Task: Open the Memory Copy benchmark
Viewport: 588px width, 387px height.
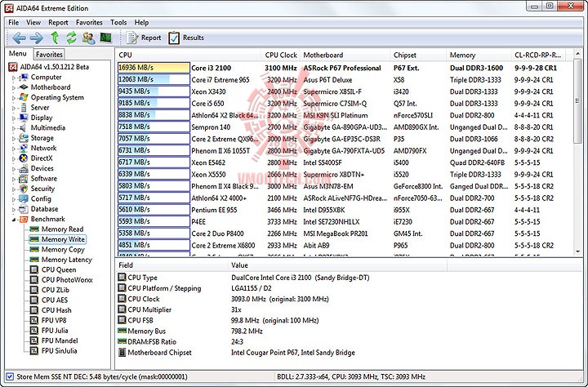Action: (x=63, y=249)
